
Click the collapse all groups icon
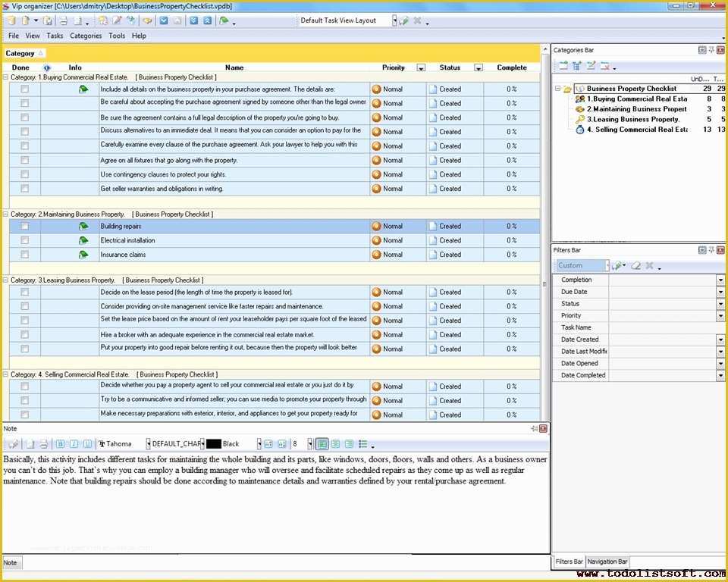[208, 21]
